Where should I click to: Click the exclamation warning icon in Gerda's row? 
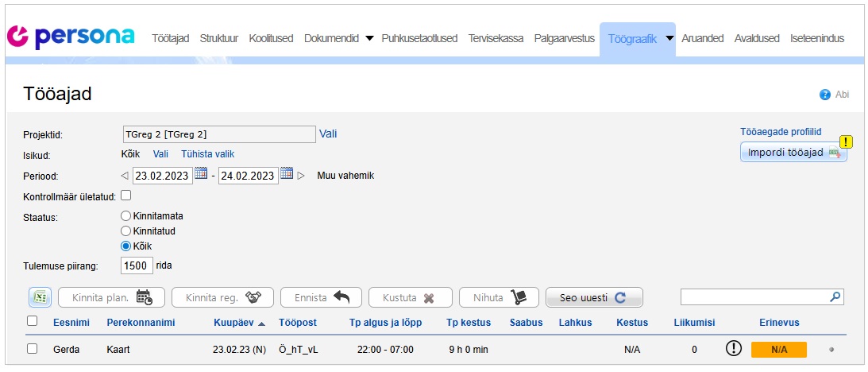click(733, 348)
